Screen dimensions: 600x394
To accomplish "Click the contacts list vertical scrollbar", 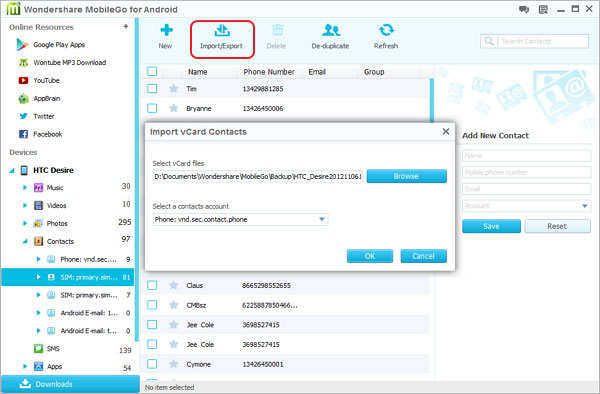I will click(432, 99).
